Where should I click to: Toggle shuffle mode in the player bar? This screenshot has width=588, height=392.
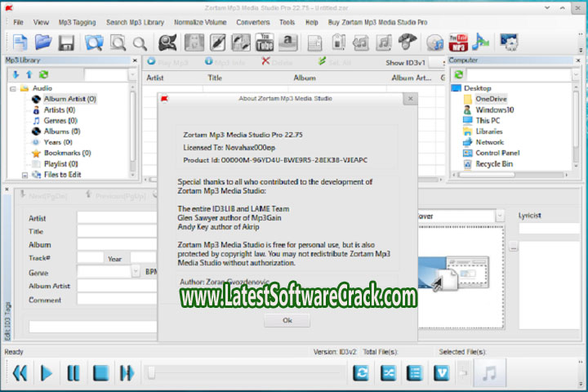click(x=387, y=373)
